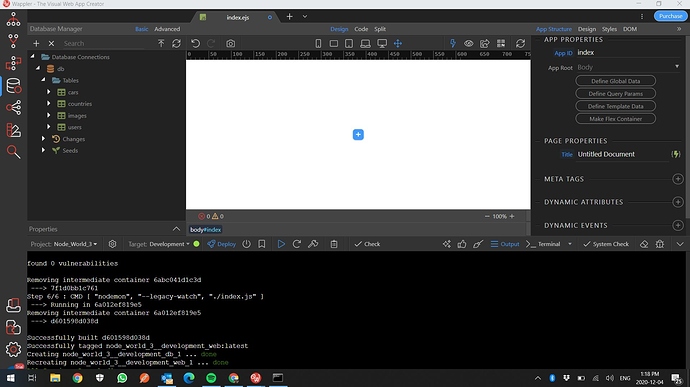
Task: Switch to the Advanced database tab
Action: pos(167,29)
